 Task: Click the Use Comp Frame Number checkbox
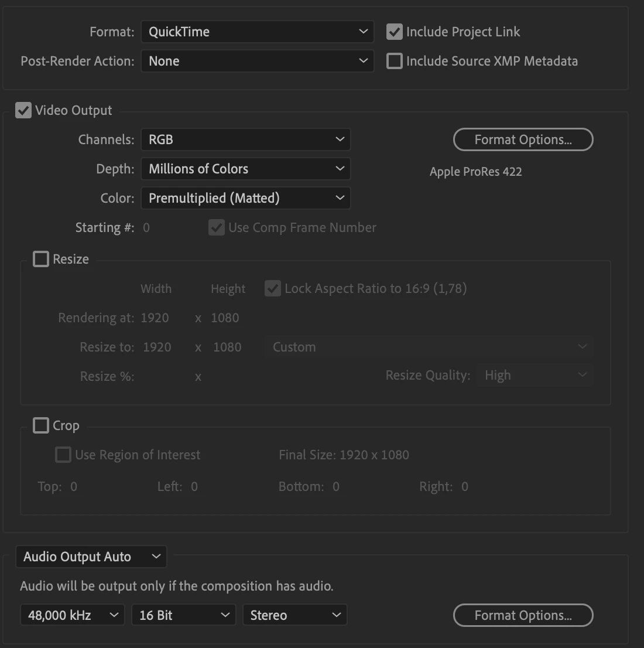click(217, 227)
